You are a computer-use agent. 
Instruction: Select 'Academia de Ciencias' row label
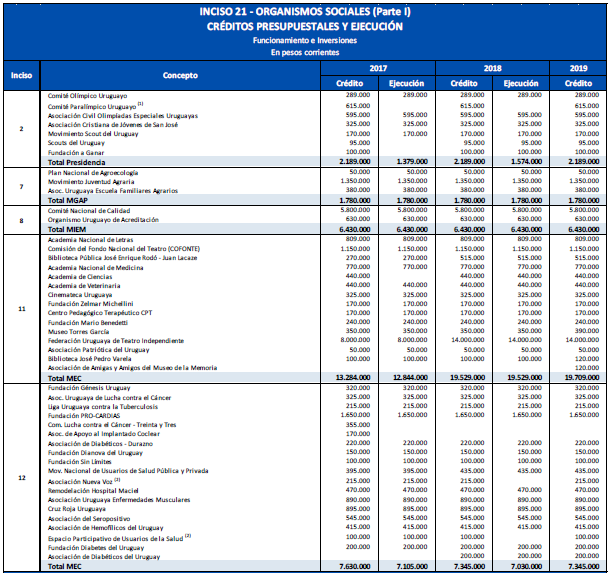click(x=80, y=277)
